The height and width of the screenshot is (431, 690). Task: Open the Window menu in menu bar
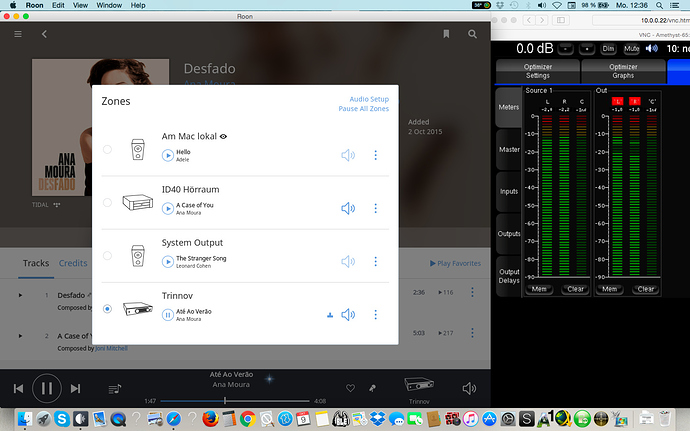pyautogui.click(x=109, y=5)
